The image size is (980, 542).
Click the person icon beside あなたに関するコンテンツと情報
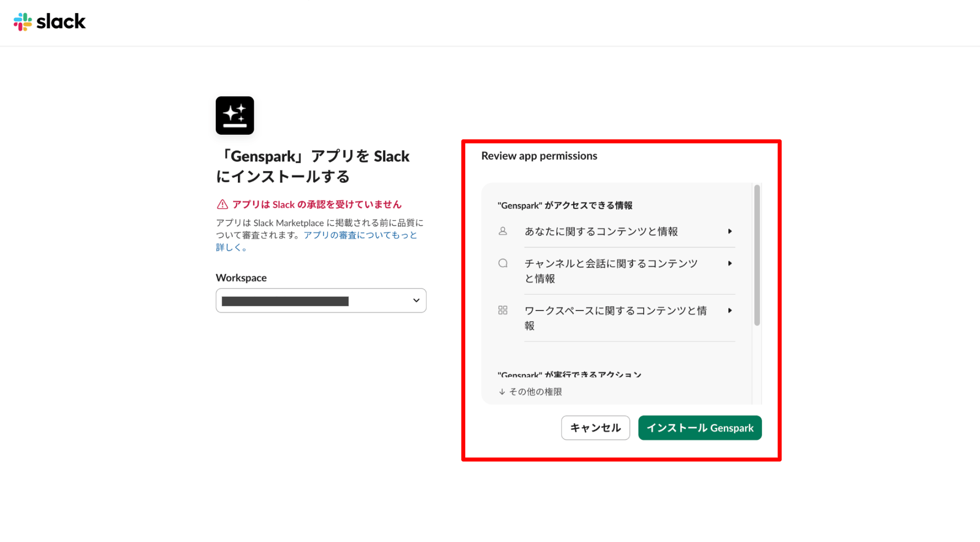pos(503,232)
